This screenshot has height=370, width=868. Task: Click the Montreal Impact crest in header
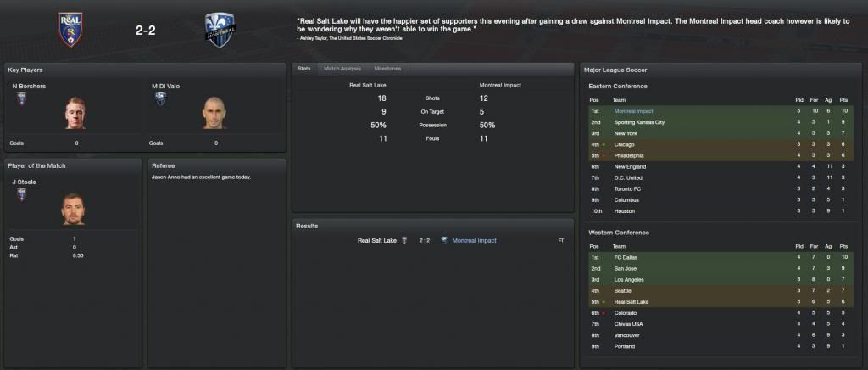pos(220,29)
